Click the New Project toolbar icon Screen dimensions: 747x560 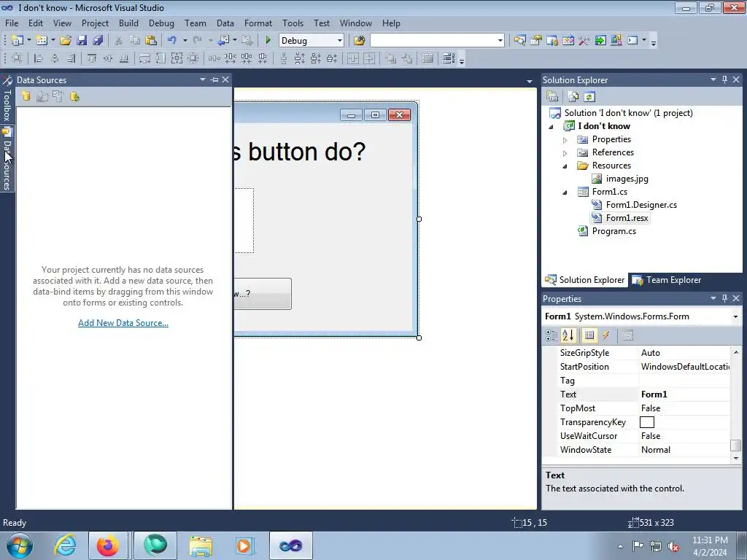click(x=18, y=41)
